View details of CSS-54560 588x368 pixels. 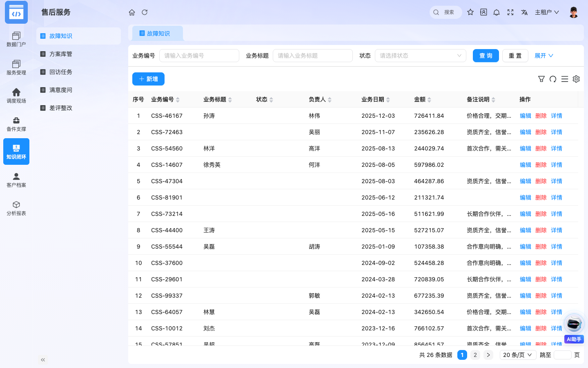click(556, 148)
